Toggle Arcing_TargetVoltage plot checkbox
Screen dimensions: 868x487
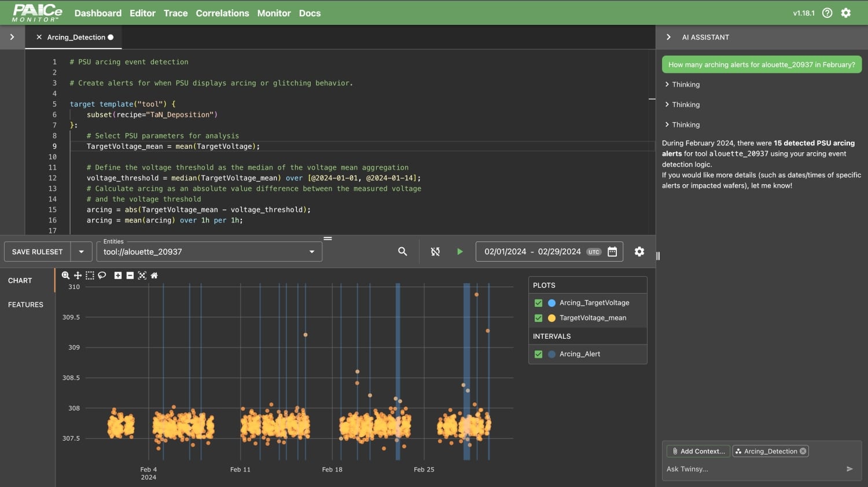pyautogui.click(x=538, y=303)
